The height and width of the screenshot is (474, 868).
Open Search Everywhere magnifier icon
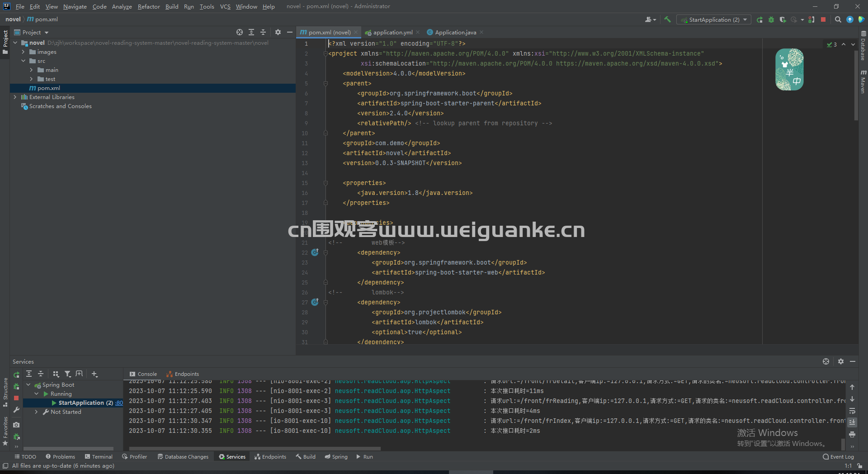pos(838,19)
